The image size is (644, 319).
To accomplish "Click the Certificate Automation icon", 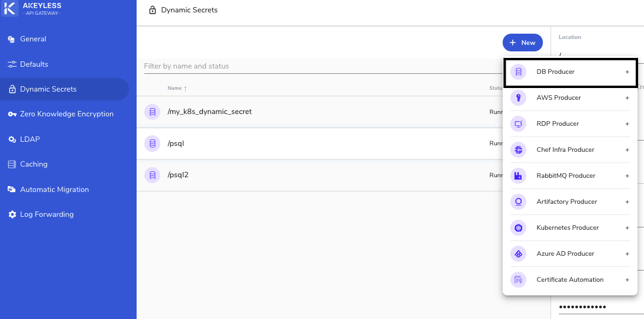I will pos(518,280).
